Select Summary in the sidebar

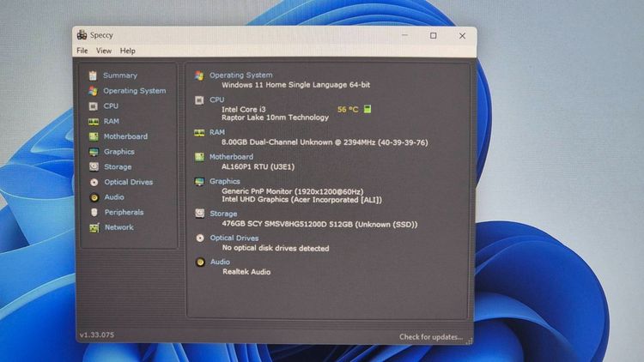point(120,75)
